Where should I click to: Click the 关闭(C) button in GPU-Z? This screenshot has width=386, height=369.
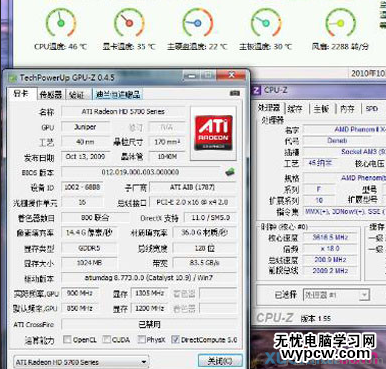(x=220, y=361)
